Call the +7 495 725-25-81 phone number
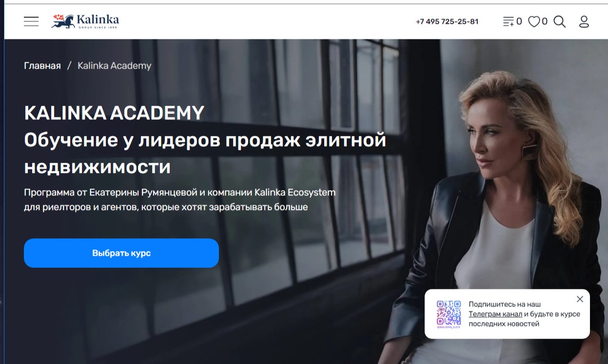Image resolution: width=608 pixels, height=364 pixels. click(447, 21)
